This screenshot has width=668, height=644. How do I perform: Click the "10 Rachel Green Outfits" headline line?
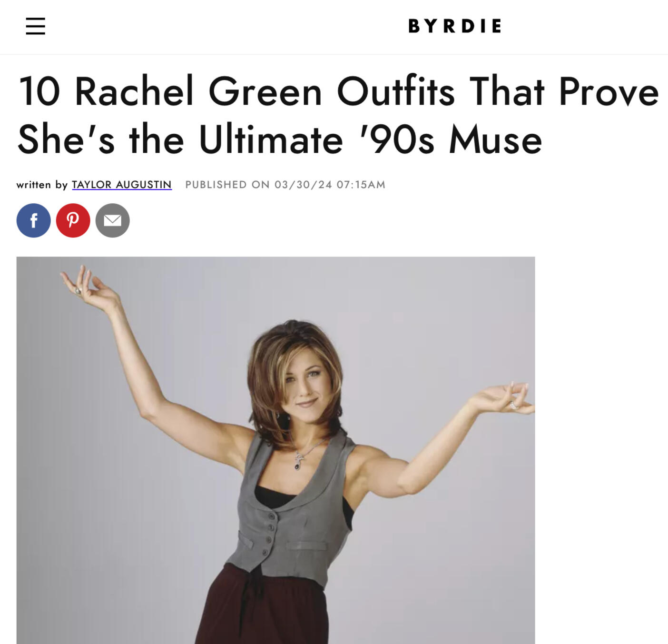point(338,91)
